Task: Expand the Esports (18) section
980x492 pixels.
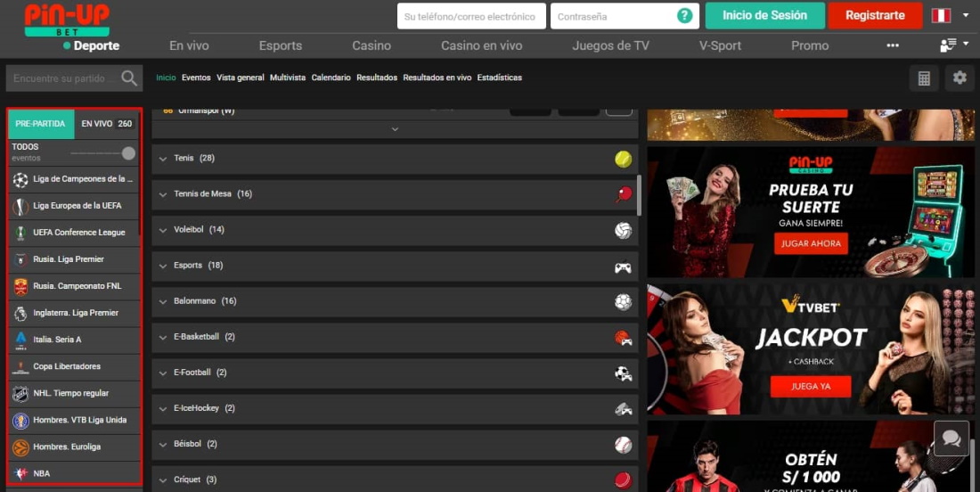Action: tap(395, 266)
